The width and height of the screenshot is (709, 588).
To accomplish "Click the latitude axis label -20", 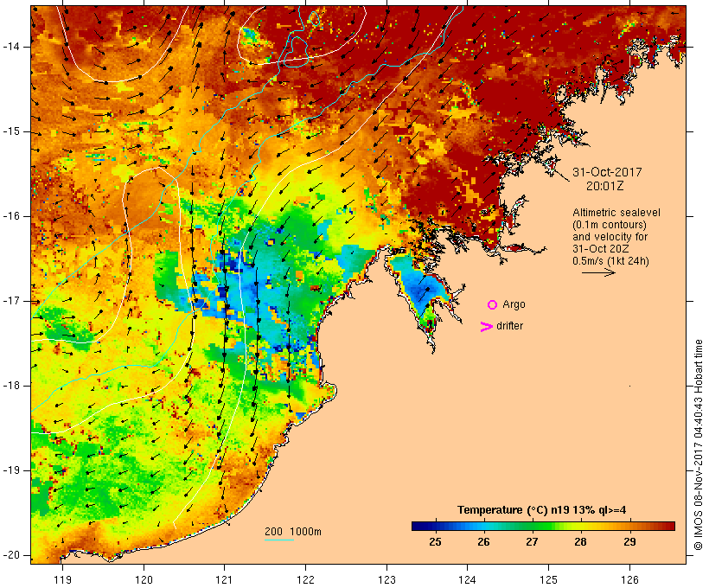I will pyautogui.click(x=11, y=555).
